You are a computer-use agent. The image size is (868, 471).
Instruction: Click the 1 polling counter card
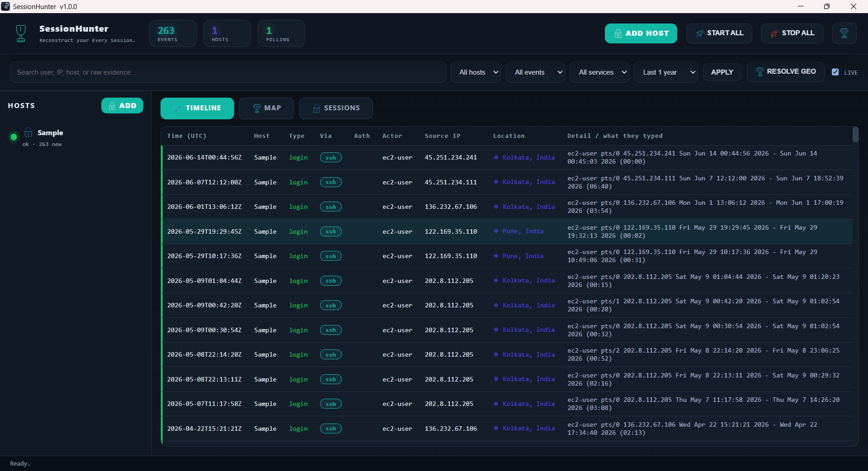[x=281, y=33]
